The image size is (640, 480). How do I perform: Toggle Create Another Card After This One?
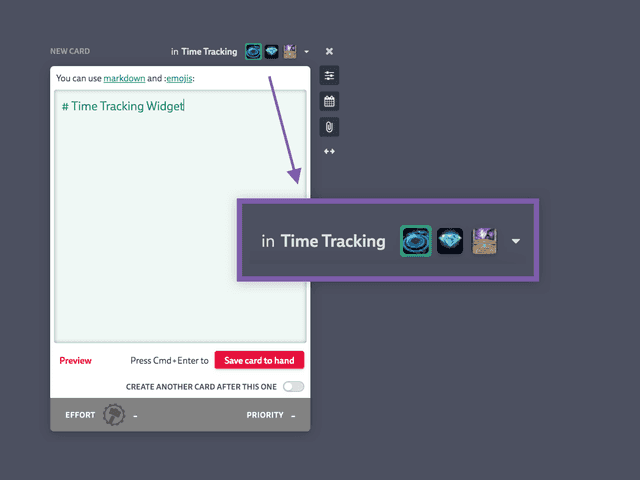pyautogui.click(x=294, y=386)
